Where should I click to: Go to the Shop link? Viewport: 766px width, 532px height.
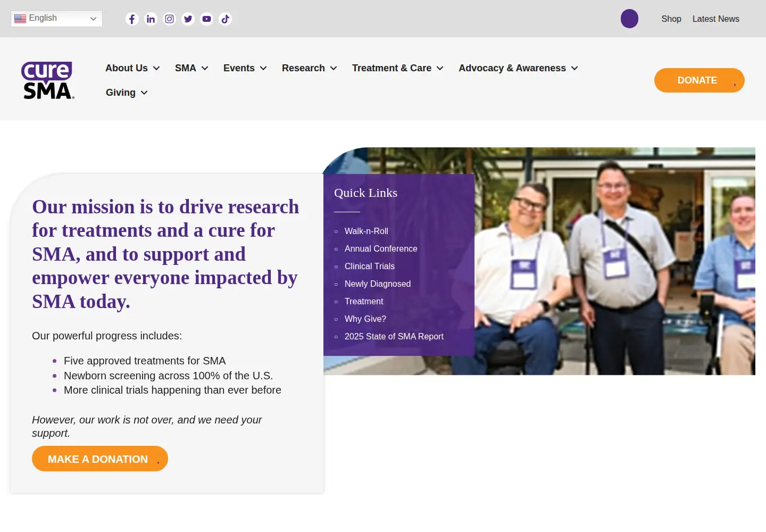pyautogui.click(x=671, y=19)
